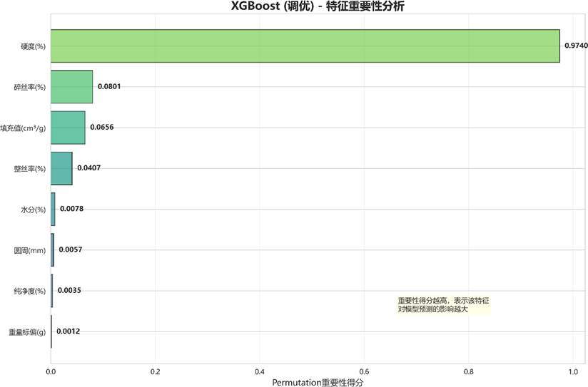Click the value label 0.0407
This screenshot has width=588, height=387.
click(89, 167)
